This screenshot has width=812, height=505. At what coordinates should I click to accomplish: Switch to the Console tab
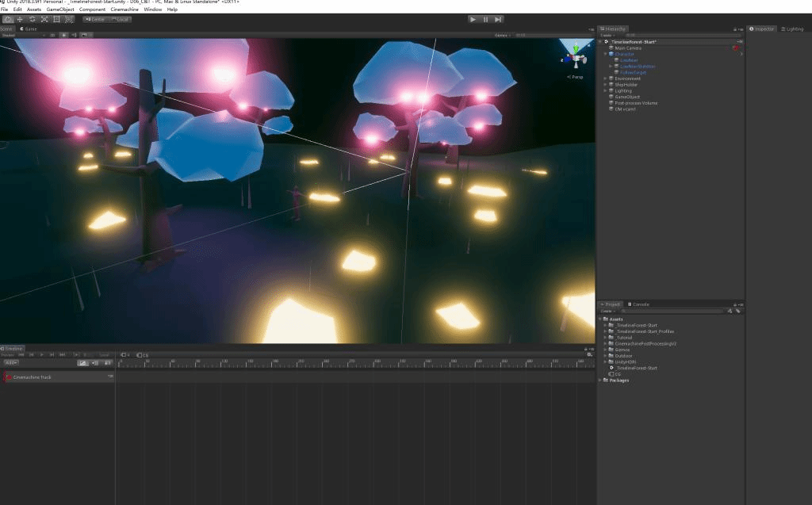640,304
